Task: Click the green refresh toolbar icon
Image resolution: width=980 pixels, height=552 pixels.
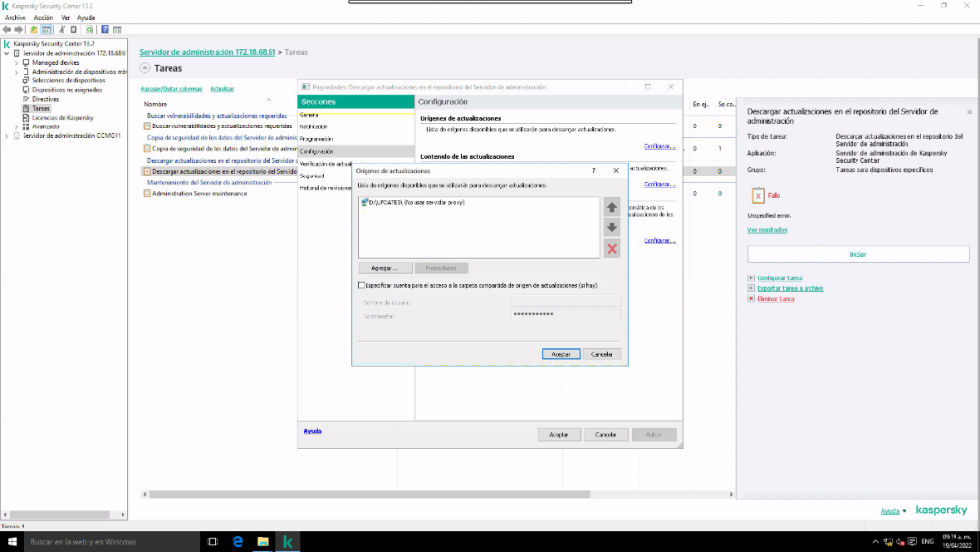Action: coord(89,30)
